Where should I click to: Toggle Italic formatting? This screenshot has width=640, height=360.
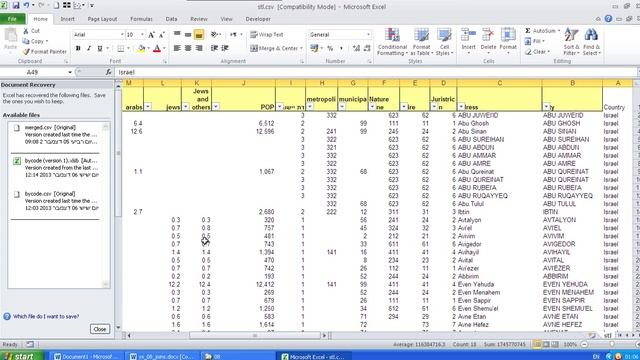(89, 49)
